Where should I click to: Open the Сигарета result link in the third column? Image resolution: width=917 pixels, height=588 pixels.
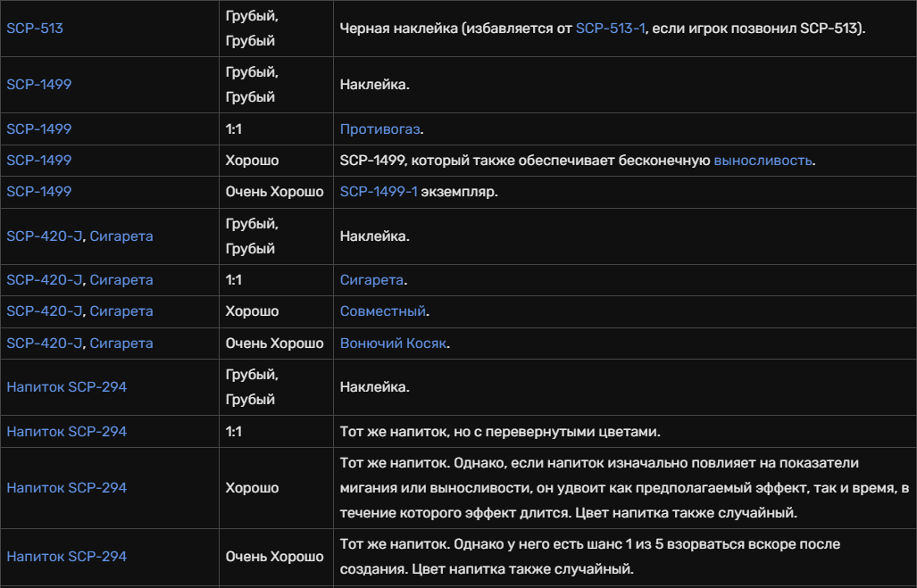pos(371,280)
